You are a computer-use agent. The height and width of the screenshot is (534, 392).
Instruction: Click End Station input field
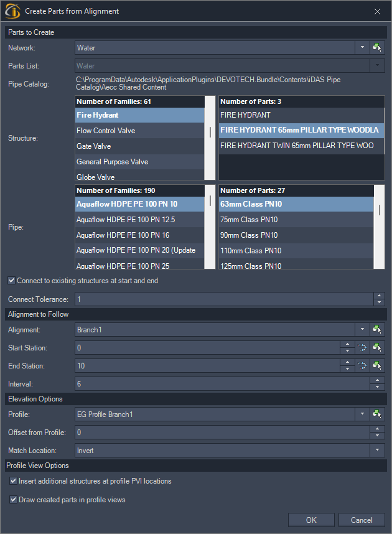click(207, 365)
